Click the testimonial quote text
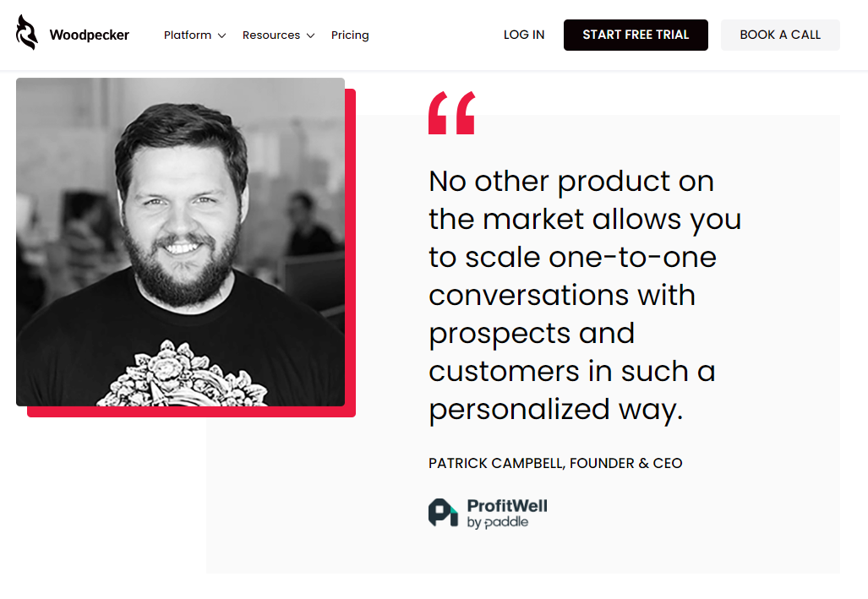 [583, 295]
